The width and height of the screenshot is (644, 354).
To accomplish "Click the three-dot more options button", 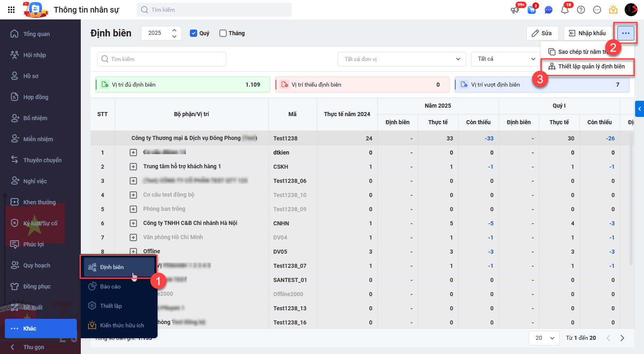I will 625,33.
